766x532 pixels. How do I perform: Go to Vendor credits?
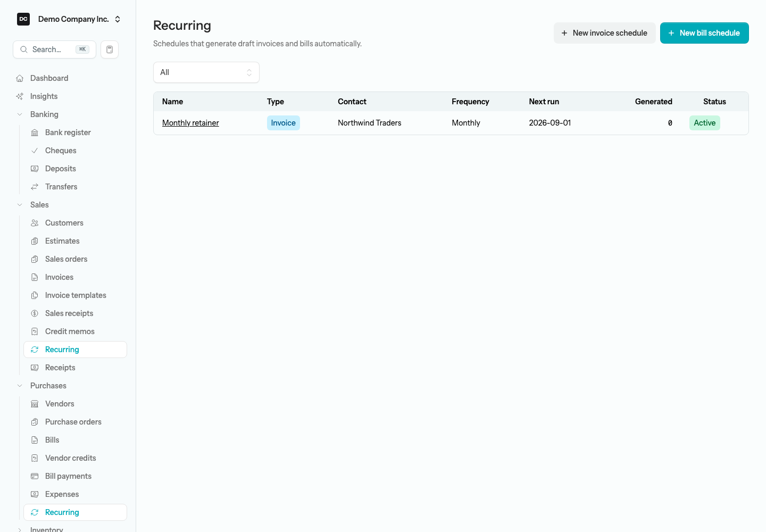point(75,458)
